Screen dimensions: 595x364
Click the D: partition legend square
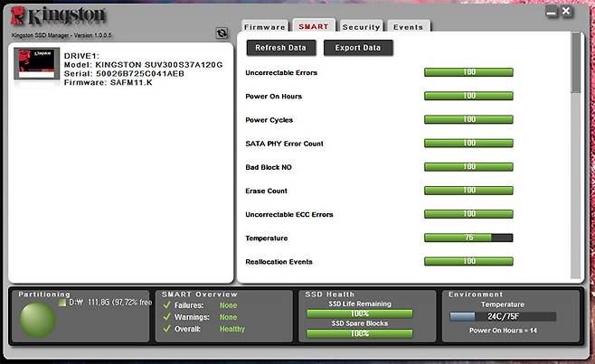(x=63, y=302)
